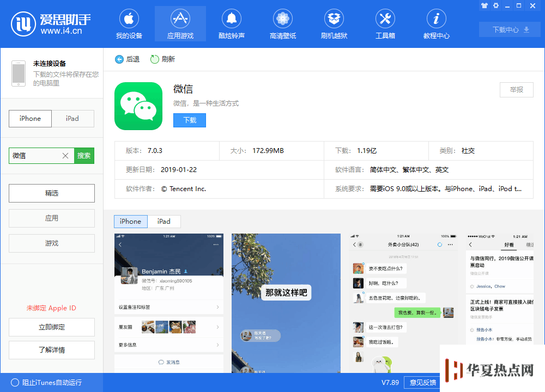545x392 pixels.
Task: Click the language list 简体中文、繁体中文、英文
Action: [x=409, y=170]
